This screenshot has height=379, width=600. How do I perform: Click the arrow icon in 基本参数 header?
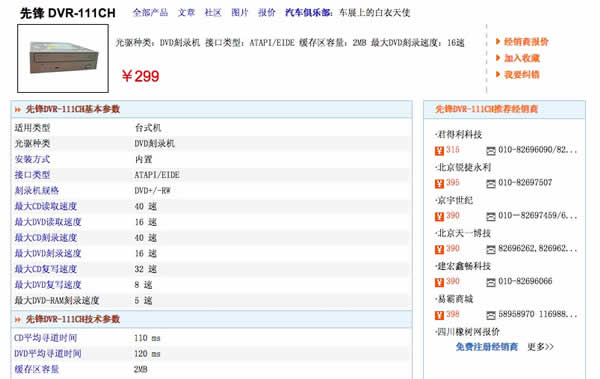pyautogui.click(x=18, y=110)
